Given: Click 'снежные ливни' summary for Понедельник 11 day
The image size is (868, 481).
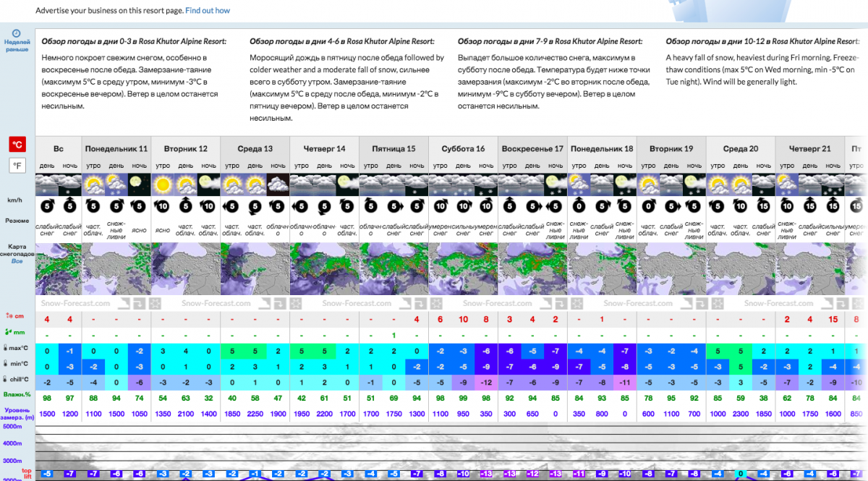Looking at the screenshot, I should pyautogui.click(x=116, y=230).
